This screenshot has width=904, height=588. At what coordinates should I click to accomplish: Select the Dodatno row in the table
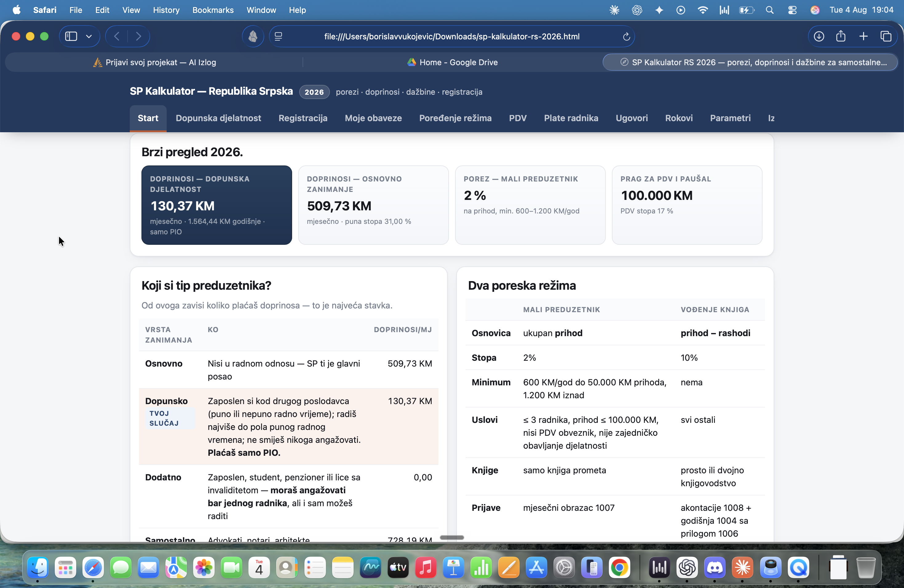coord(289,496)
